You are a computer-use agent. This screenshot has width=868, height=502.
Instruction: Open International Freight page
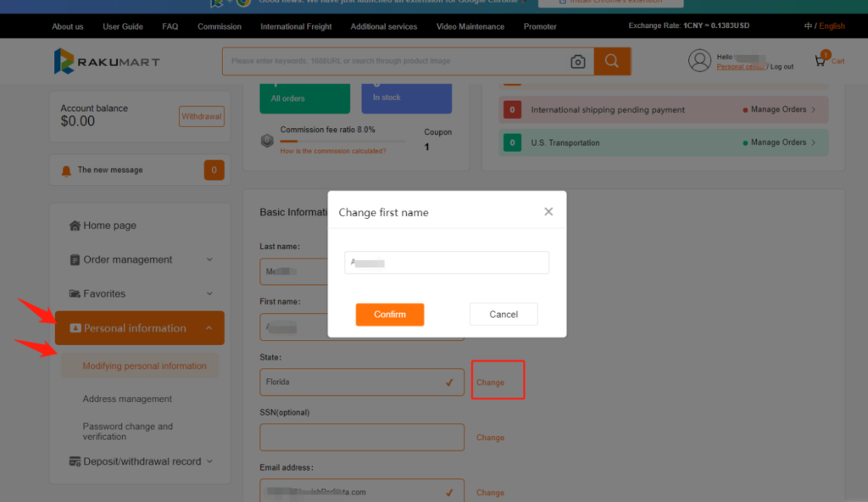click(x=296, y=26)
